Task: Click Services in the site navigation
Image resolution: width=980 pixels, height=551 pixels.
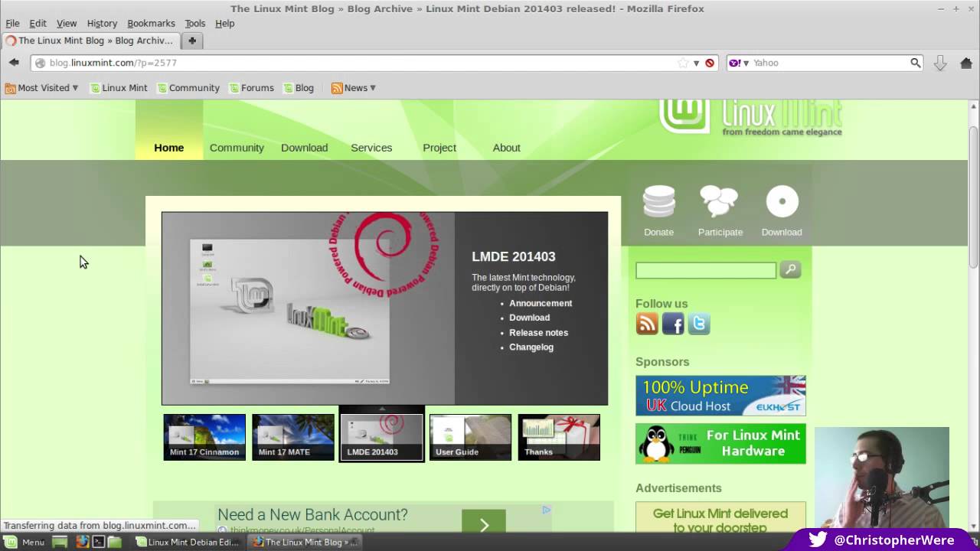Action: click(371, 148)
